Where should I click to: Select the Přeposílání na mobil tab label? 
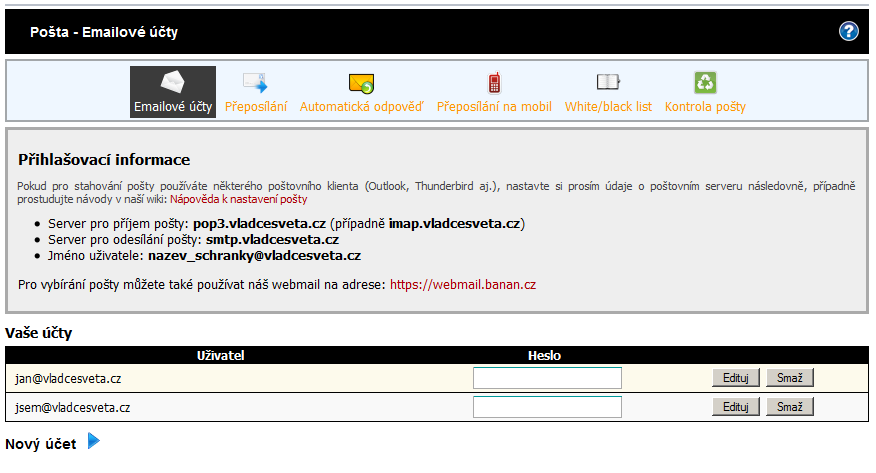tap(494, 107)
